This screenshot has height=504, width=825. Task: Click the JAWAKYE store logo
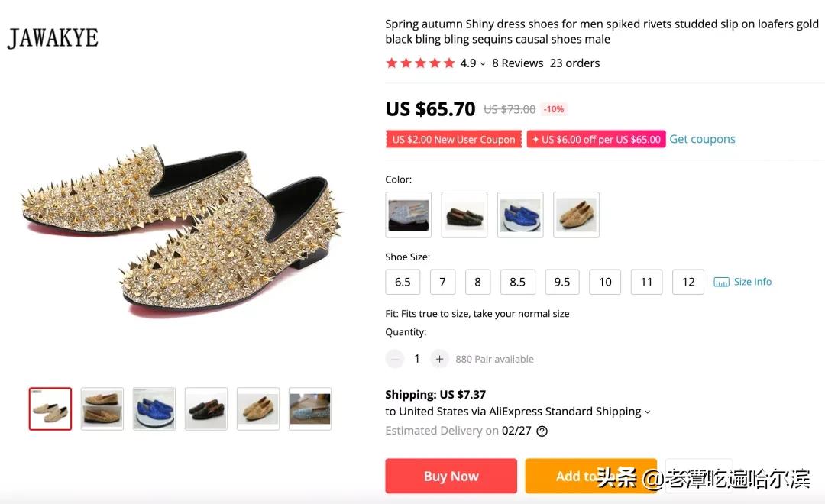tap(53, 38)
